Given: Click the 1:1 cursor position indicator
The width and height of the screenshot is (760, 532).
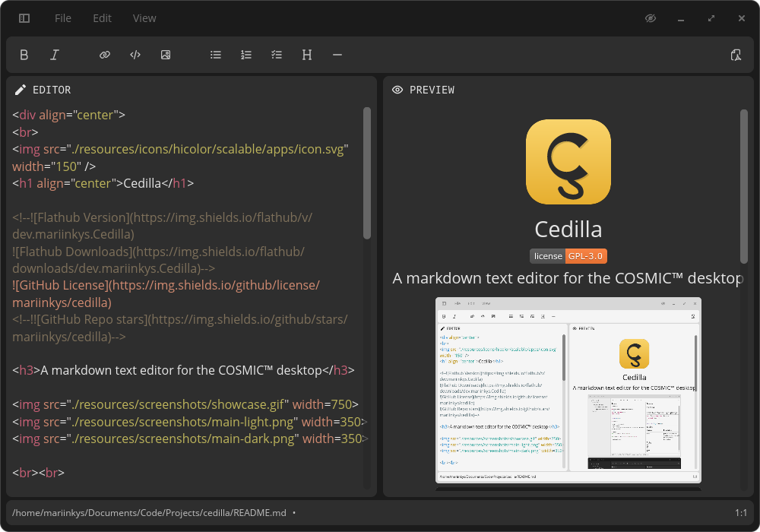Looking at the screenshot, I should [x=740, y=512].
